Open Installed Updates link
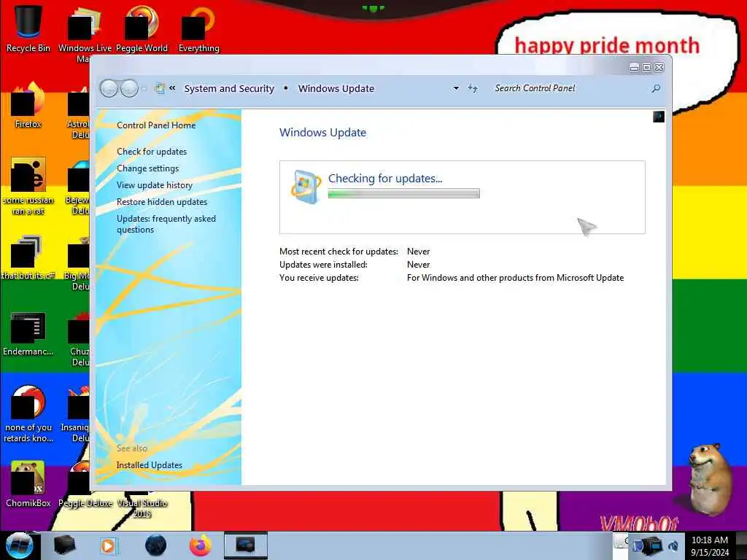The image size is (747, 560). coord(149,464)
